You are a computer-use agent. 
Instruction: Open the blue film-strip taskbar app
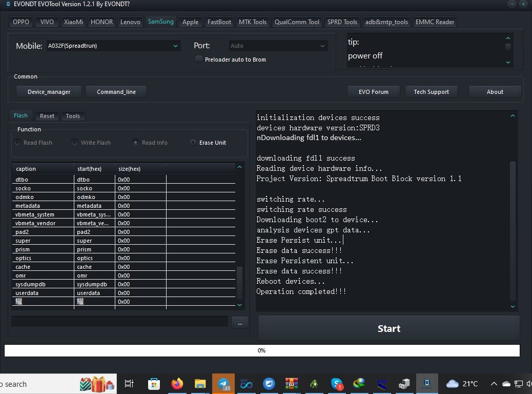point(382,384)
